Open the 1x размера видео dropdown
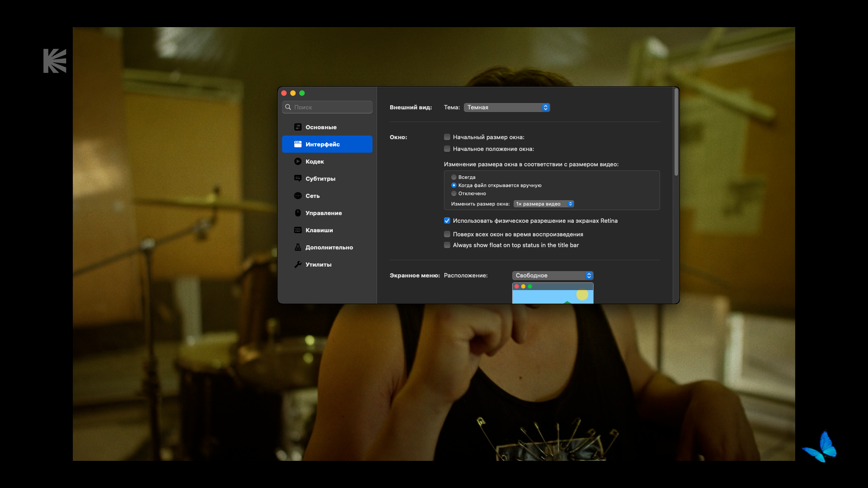 click(x=543, y=204)
